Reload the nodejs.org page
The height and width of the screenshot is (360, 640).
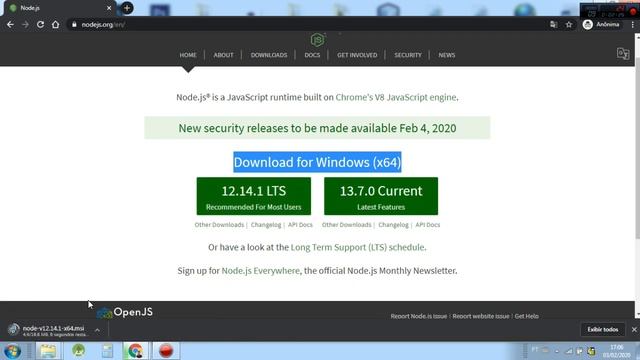pos(40,24)
